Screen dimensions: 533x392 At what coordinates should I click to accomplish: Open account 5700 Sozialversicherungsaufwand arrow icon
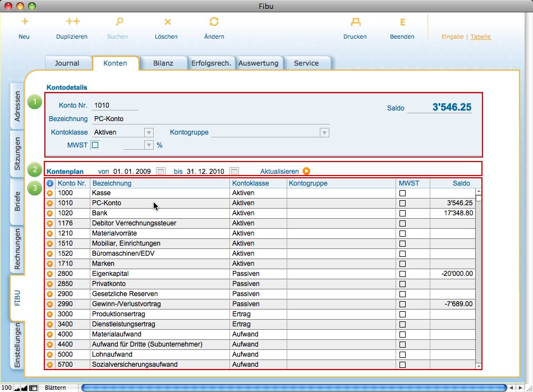pyautogui.click(x=50, y=365)
